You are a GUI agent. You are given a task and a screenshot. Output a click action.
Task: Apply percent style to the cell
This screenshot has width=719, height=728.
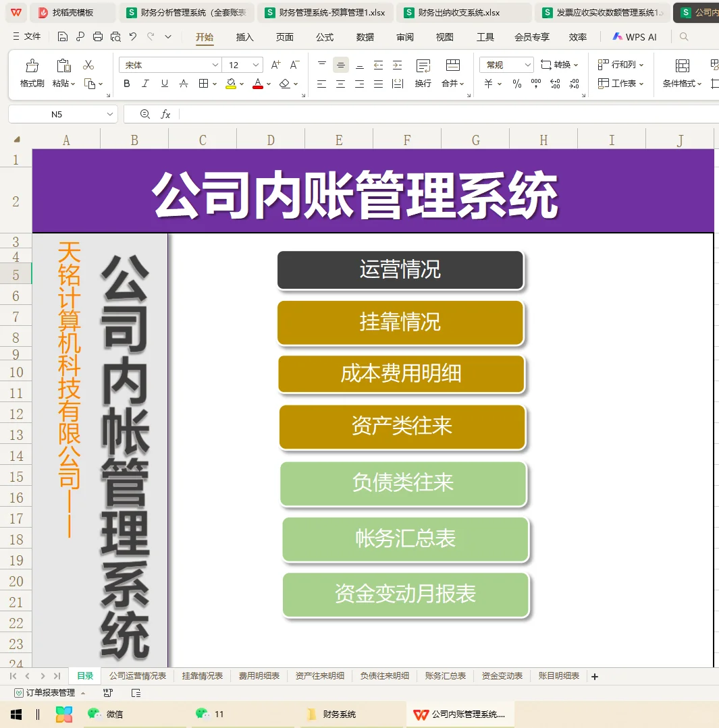point(516,84)
